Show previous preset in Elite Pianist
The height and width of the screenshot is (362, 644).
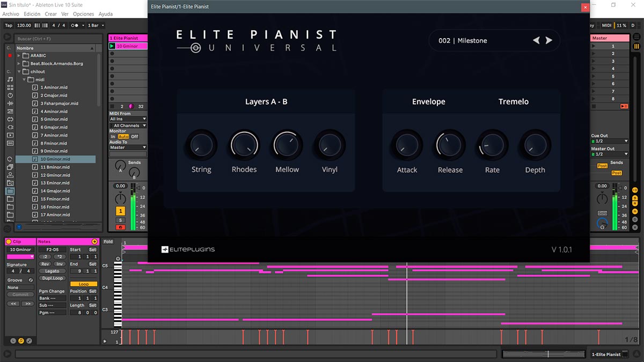pos(536,40)
